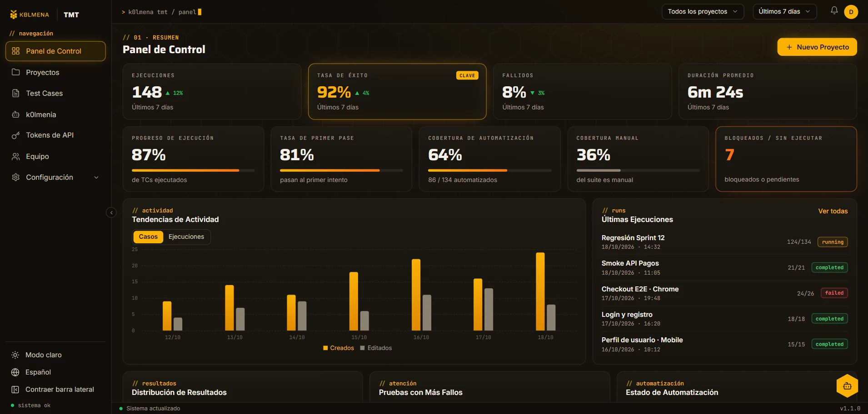Open Últimos 7 días period dropdown
868x414 pixels.
784,12
